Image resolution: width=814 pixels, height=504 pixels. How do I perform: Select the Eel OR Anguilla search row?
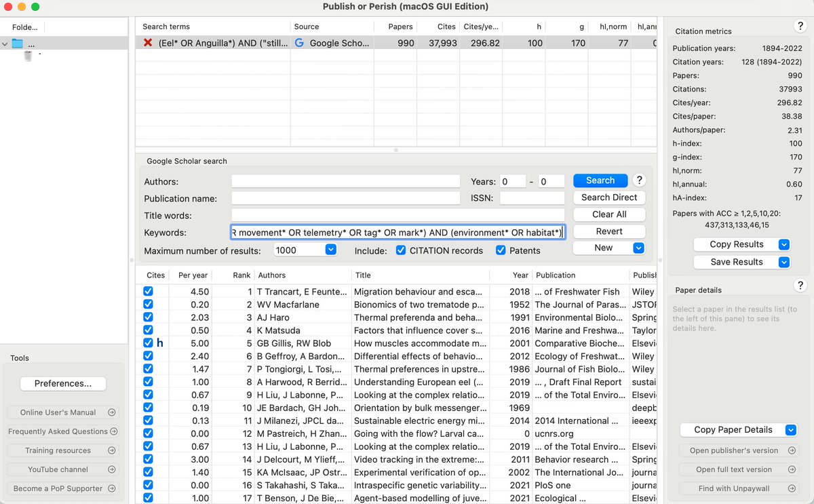point(396,43)
